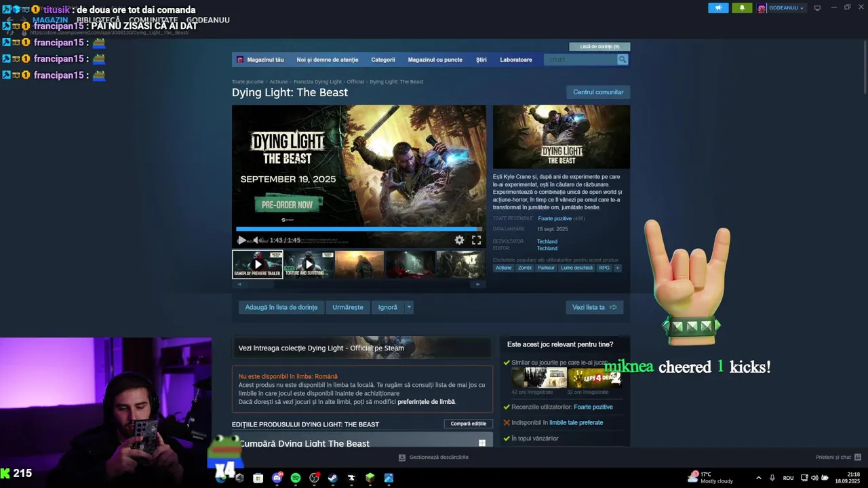Image resolution: width=868 pixels, height=488 pixels.
Task: Open the Laboratoare tab
Action: coord(516,60)
